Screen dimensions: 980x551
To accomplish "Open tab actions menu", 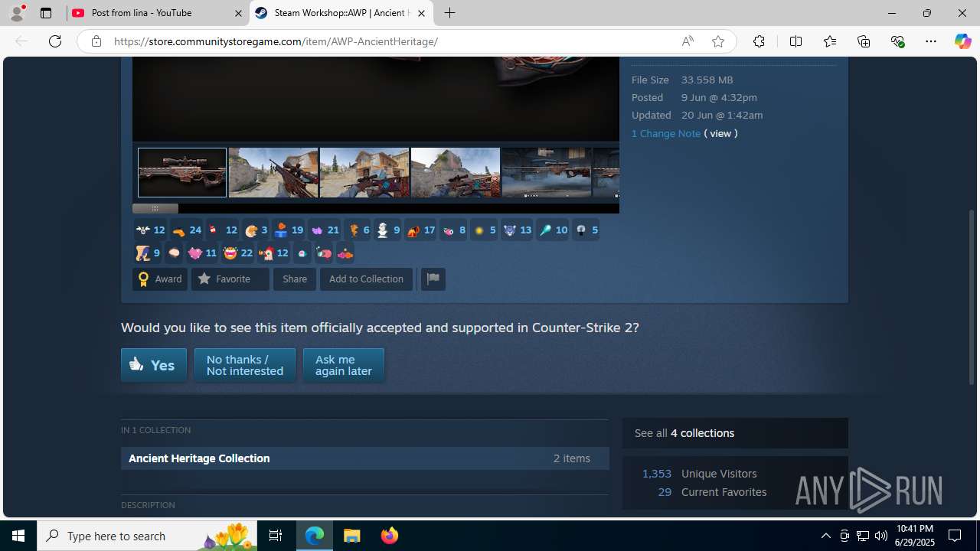I will point(46,13).
